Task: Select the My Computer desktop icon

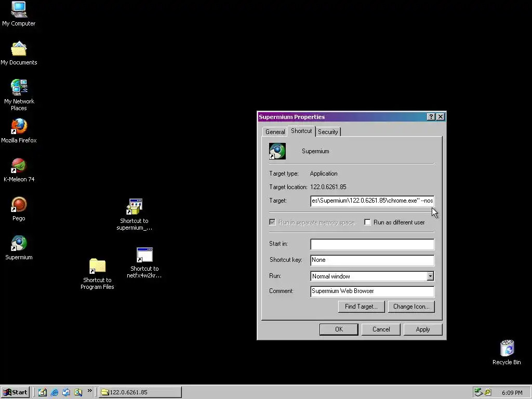Action: (19, 14)
